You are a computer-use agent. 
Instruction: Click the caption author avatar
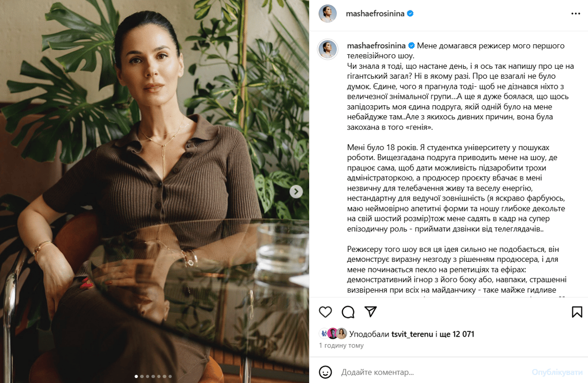(x=327, y=49)
